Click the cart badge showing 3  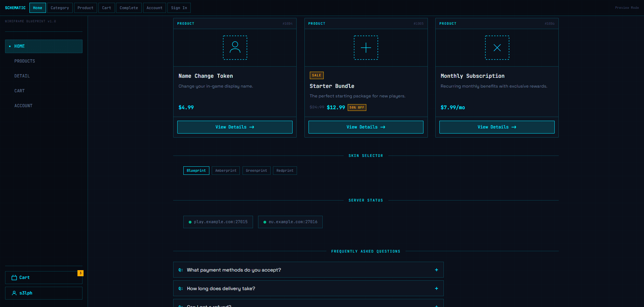coord(80,273)
